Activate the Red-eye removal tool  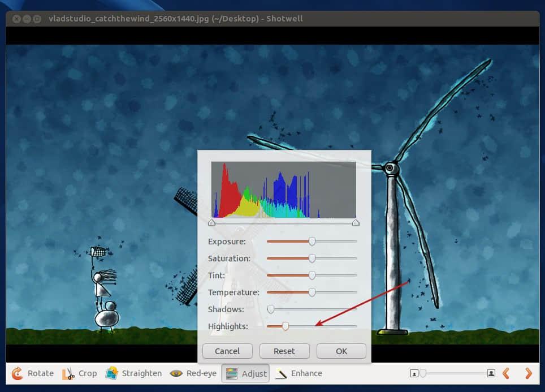176,373
